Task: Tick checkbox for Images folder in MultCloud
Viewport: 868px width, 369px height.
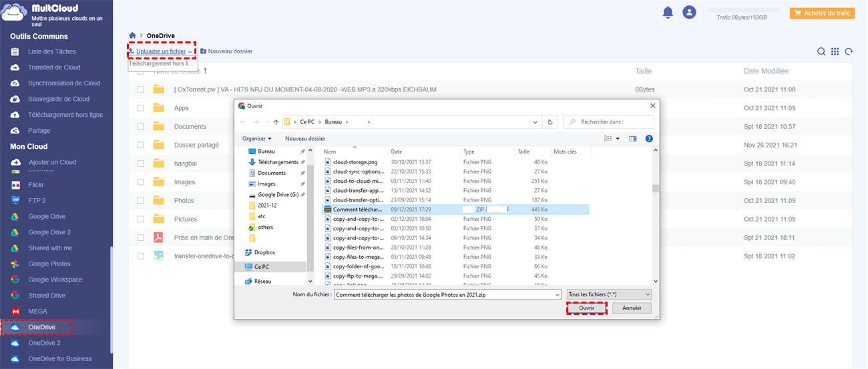Action: [141, 182]
